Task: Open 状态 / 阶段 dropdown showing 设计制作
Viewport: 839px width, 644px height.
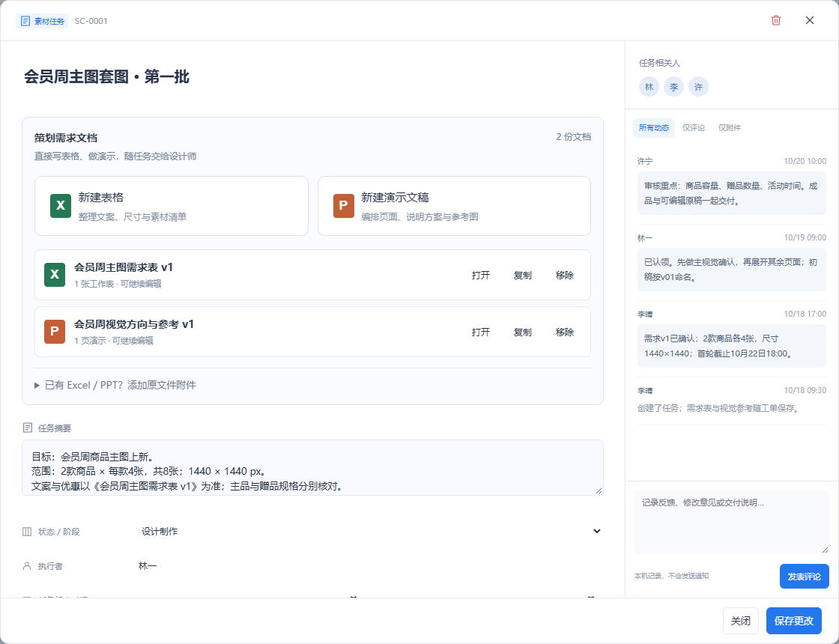Action: pyautogui.click(x=370, y=531)
